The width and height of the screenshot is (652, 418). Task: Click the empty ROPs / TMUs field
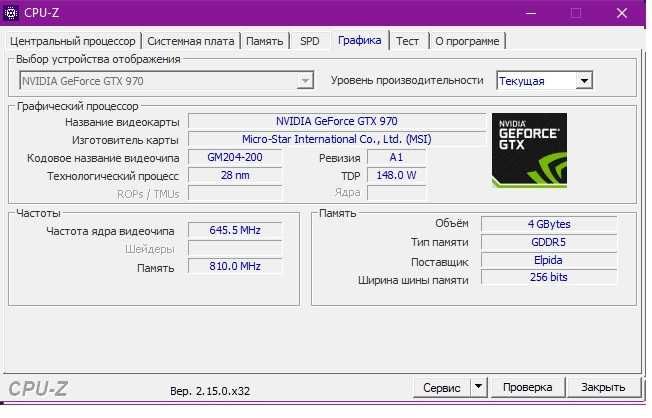click(x=235, y=193)
